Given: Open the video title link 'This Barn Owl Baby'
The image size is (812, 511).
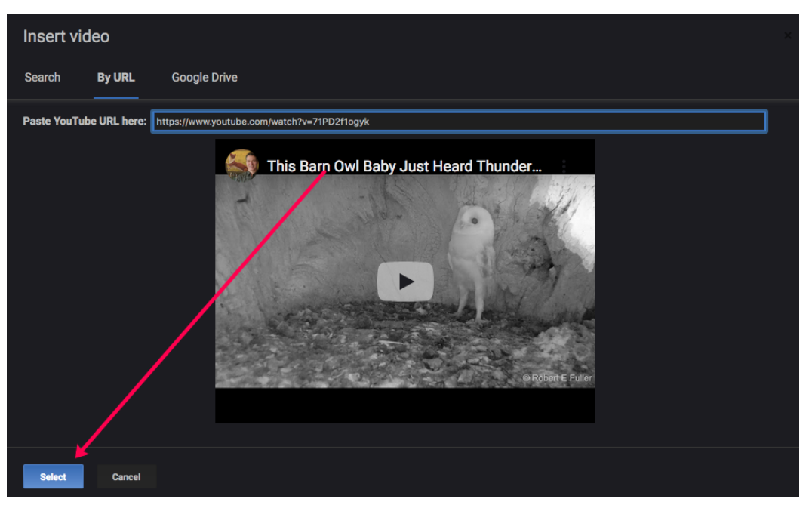Looking at the screenshot, I should 404,166.
